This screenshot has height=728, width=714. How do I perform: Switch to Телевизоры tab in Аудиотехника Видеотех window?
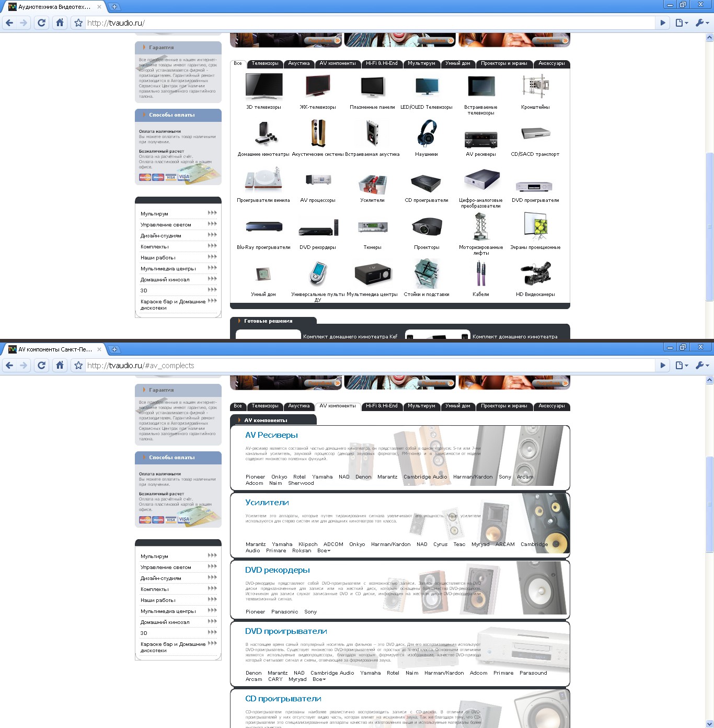click(265, 64)
